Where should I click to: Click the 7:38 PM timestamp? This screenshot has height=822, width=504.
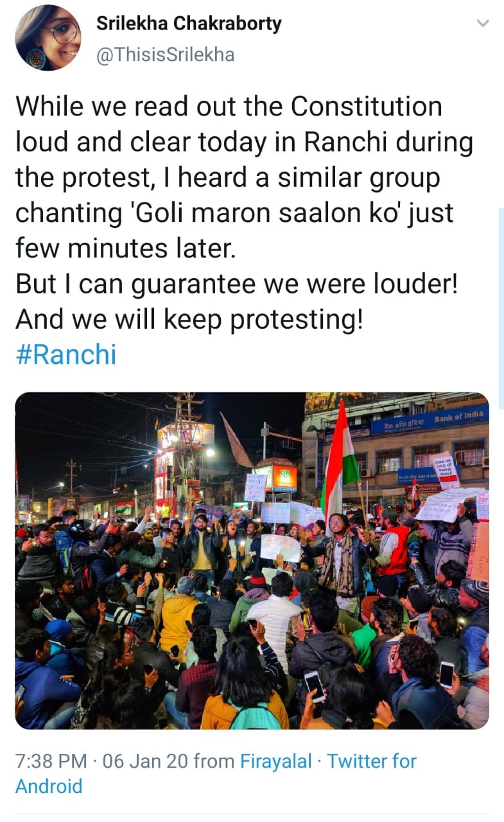51,762
